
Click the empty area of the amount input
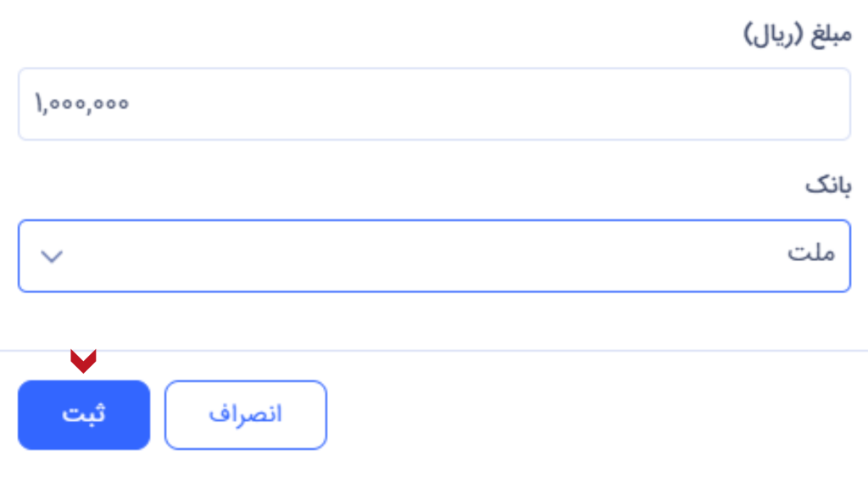(509, 104)
